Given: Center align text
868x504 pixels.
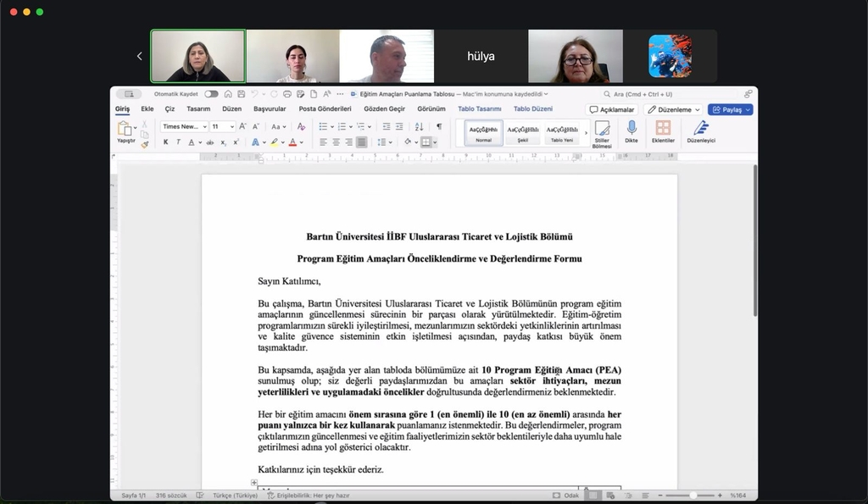Looking at the screenshot, I should tap(336, 142).
